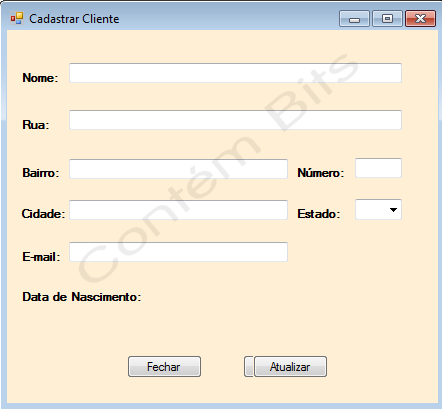This screenshot has width=442, height=409.
Task: Open the Estado dropdown list
Action: pyautogui.click(x=378, y=210)
